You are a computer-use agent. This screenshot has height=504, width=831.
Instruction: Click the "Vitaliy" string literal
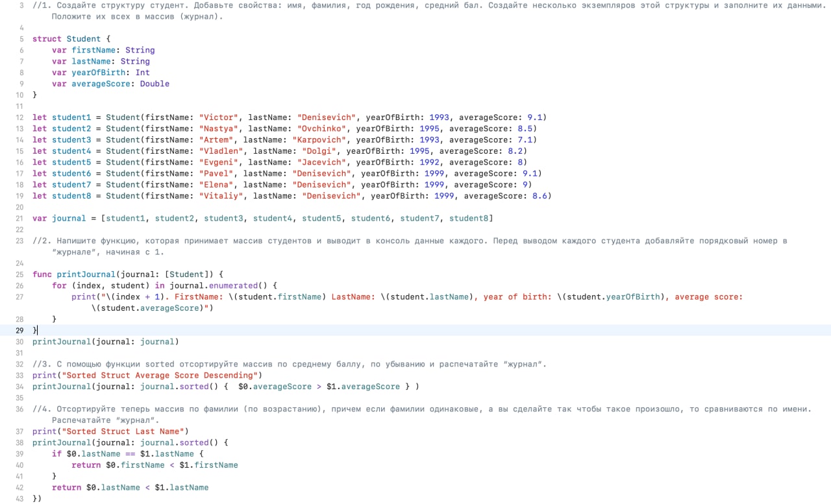[x=222, y=196]
